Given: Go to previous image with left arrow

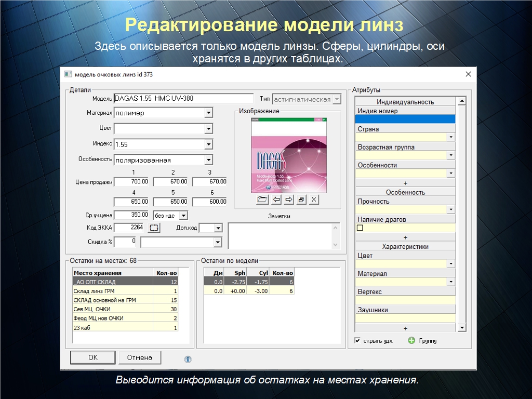Looking at the screenshot, I should tap(276, 199).
